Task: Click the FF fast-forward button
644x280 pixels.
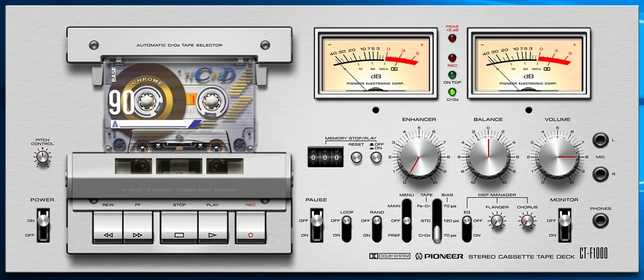Action: click(138, 227)
